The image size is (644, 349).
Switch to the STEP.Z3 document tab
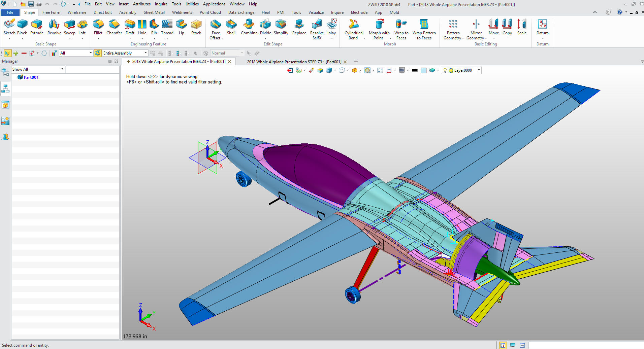point(294,62)
